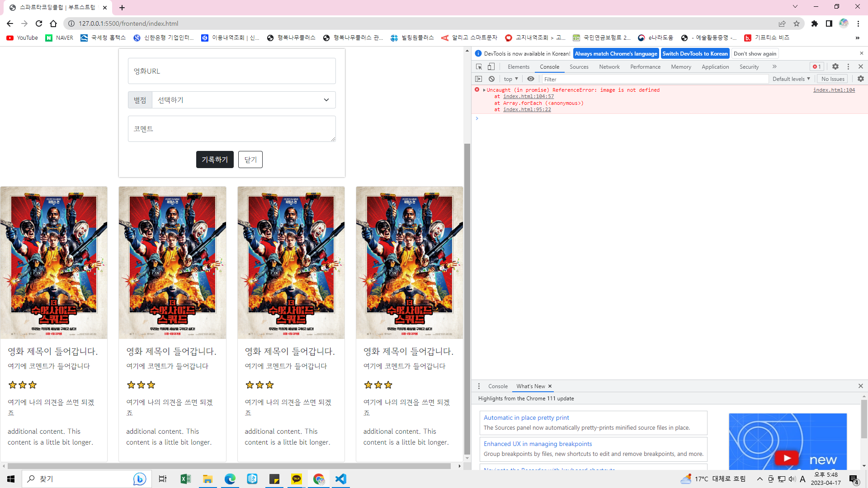The image size is (868, 488).
Task: Open the share page icon in address bar
Action: pos(782,23)
